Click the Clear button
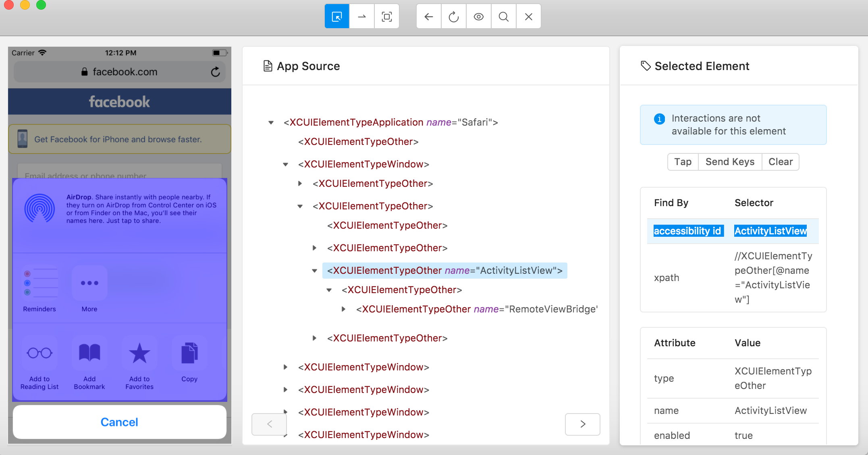This screenshot has width=868, height=455. tap(780, 162)
